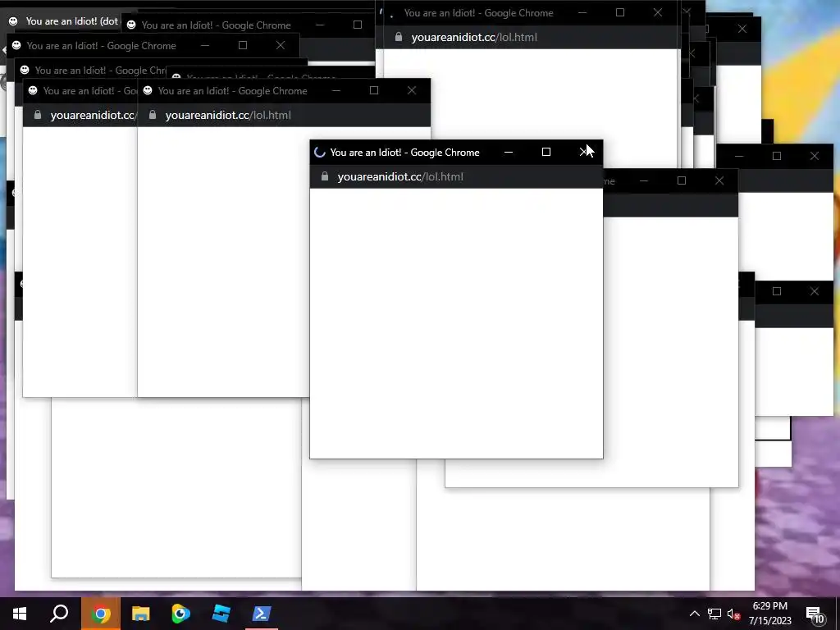Close the lowest far-right window at the screen edge

[815, 291]
